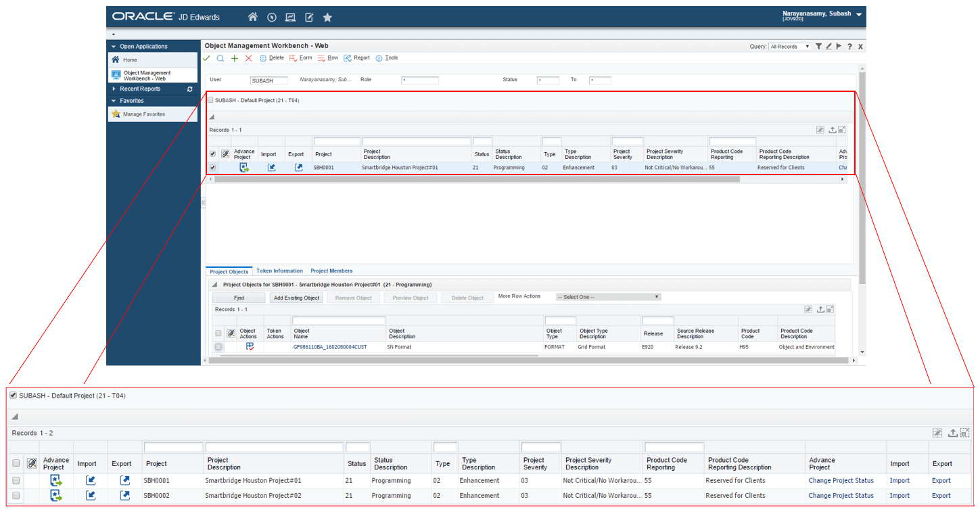Screen dimensions: 980x512
Task: Maximize the Project Objects grid
Action: [830, 309]
